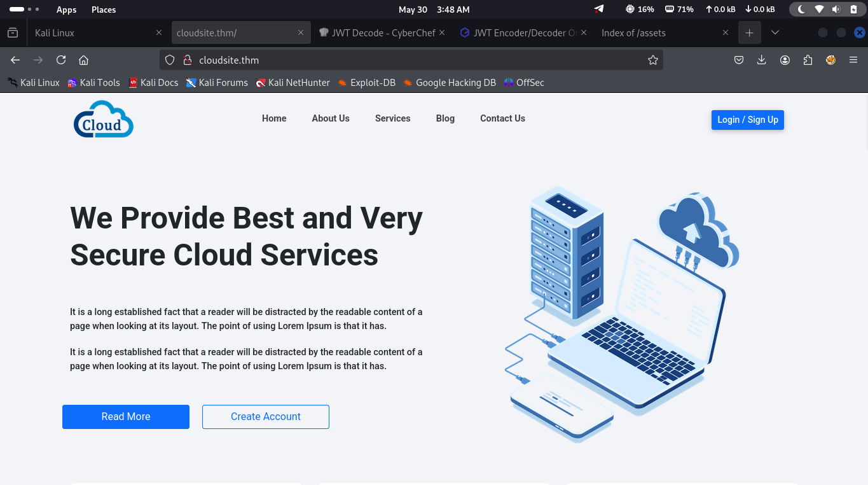Go to the browser home page icon
The width and height of the screenshot is (868, 485).
coord(83,60)
